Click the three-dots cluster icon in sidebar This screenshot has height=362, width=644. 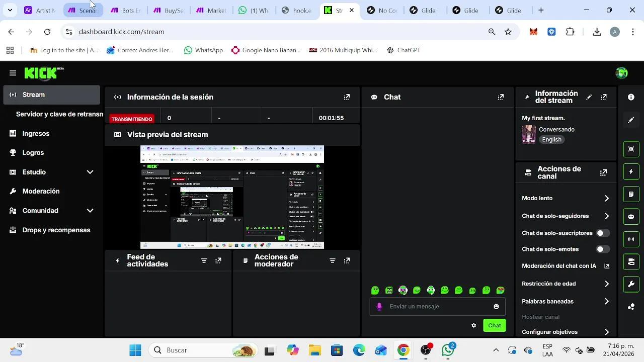tap(631, 307)
